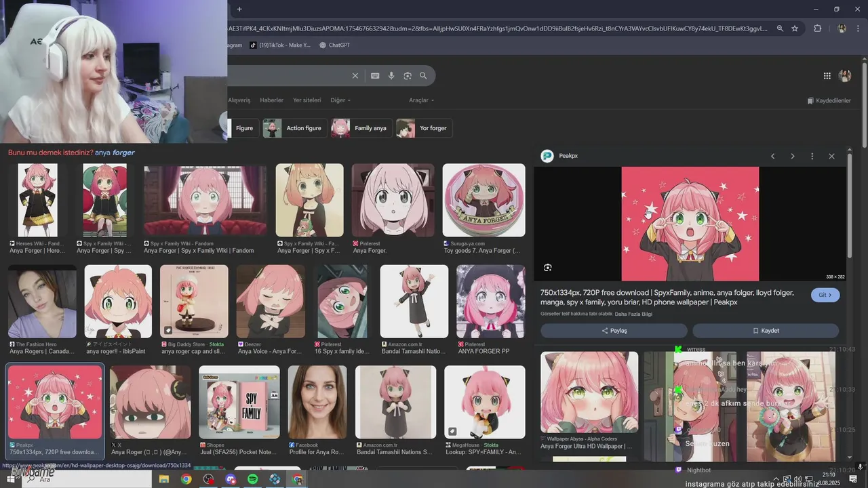The width and height of the screenshot is (868, 488).
Task: Switch to the Yer siteleri tab
Action: [307, 100]
